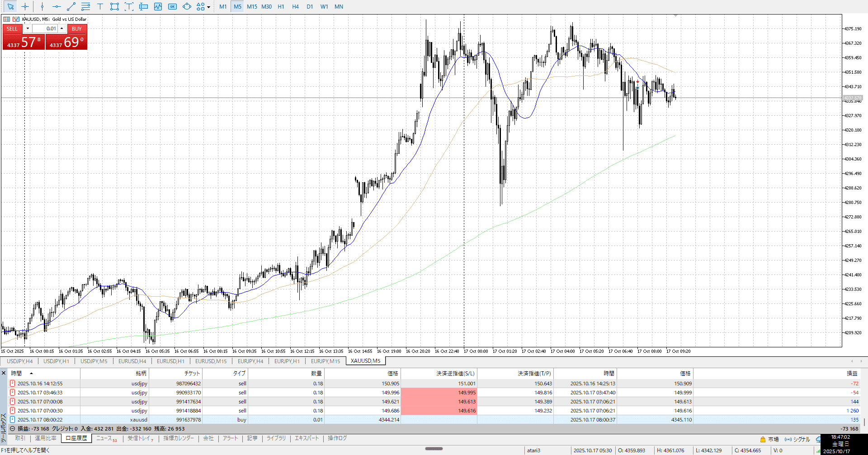Select the crosshair cursor tool
This screenshot has height=455, width=868.
click(25, 6)
